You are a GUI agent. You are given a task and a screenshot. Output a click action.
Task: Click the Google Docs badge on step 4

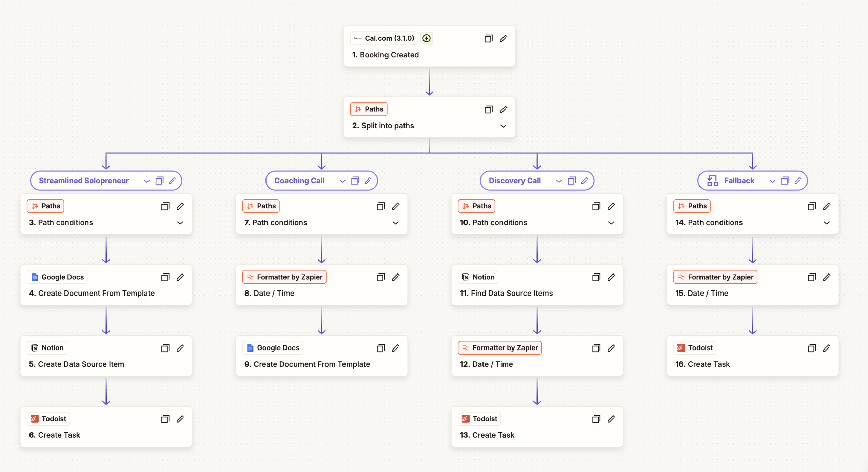click(x=57, y=277)
